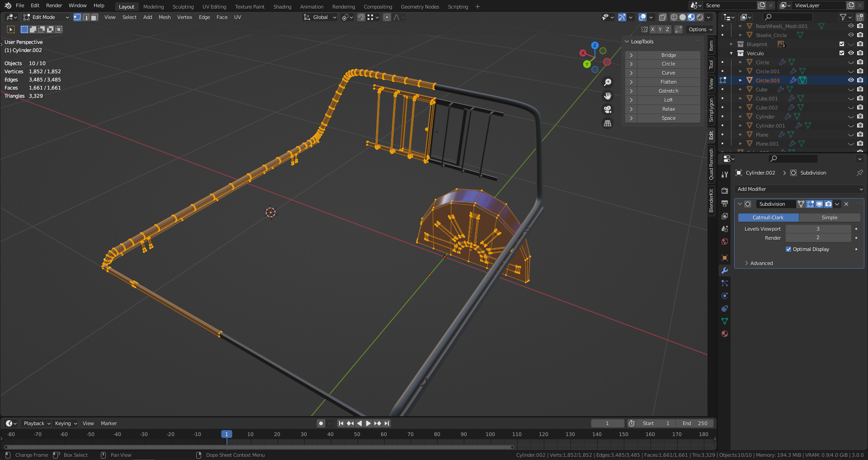Open the Material properties tab icon

click(x=725, y=334)
